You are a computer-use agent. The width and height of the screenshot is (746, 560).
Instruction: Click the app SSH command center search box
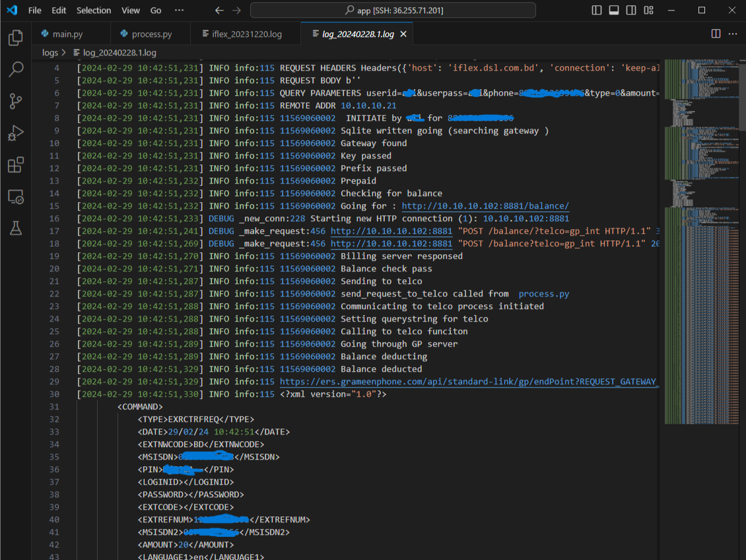click(x=393, y=11)
